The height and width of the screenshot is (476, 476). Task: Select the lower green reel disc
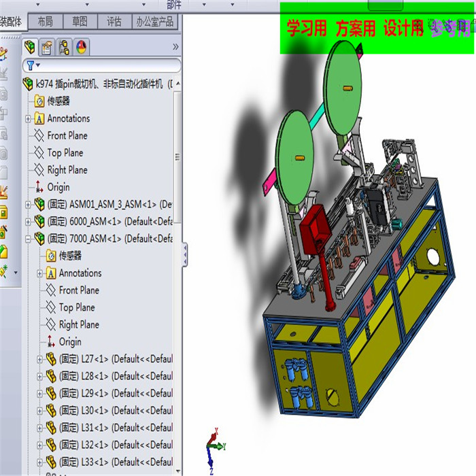pyautogui.click(x=294, y=157)
